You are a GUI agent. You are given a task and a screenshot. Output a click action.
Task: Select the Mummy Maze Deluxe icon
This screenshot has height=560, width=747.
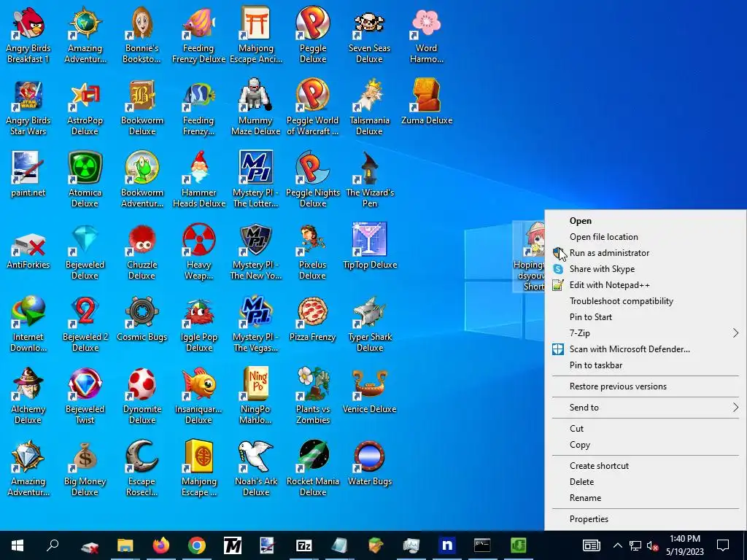pyautogui.click(x=256, y=96)
